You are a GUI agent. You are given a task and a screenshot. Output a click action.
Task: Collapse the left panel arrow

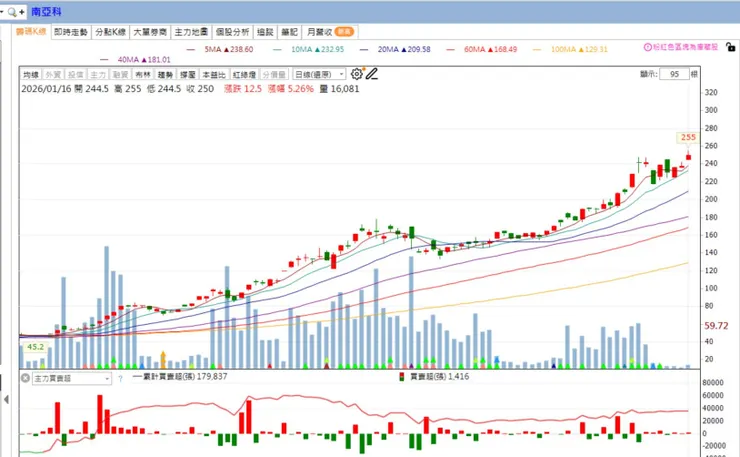point(6,399)
